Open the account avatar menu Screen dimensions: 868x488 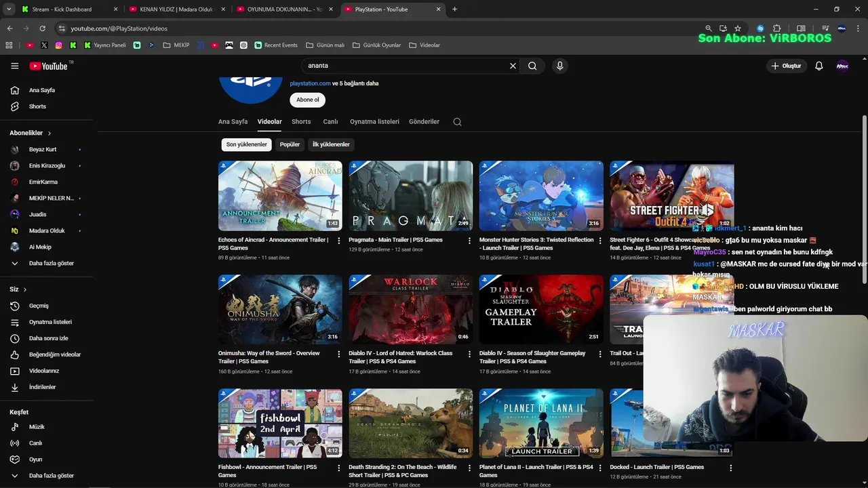pos(842,66)
